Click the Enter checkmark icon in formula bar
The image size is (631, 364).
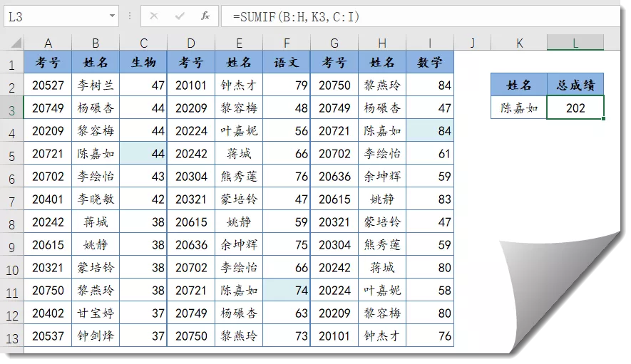(x=180, y=16)
